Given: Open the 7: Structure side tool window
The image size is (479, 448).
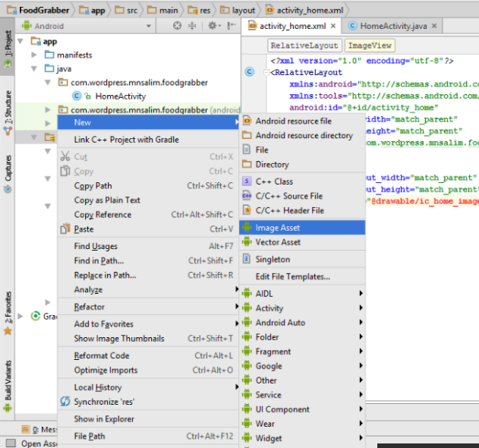Looking at the screenshot, I should [x=8, y=112].
